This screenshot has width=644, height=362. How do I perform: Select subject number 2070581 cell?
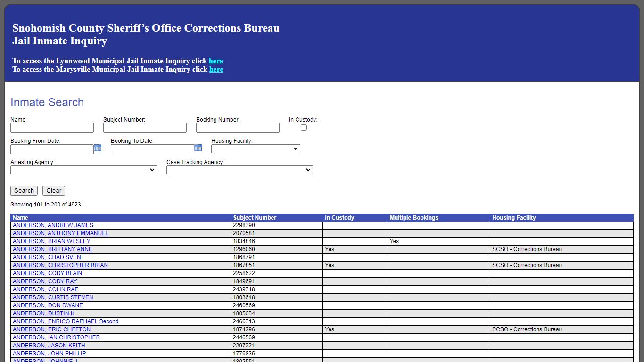277,233
